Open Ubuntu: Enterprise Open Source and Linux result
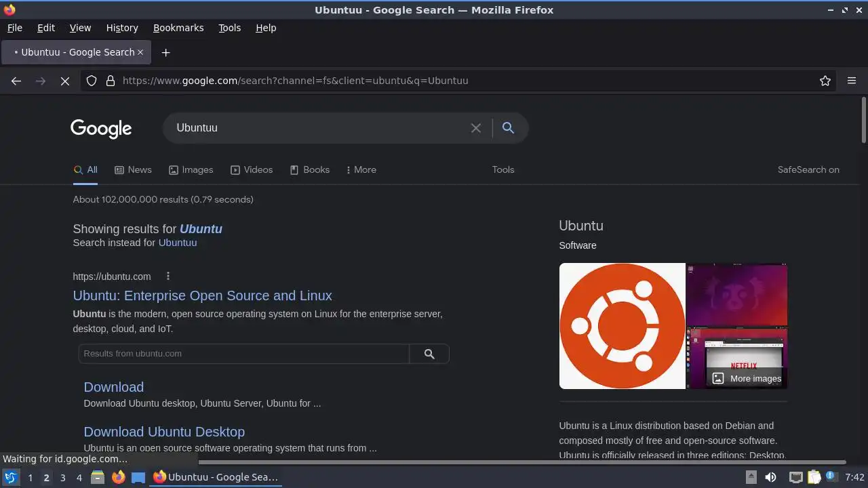The image size is (868, 488). point(202,296)
